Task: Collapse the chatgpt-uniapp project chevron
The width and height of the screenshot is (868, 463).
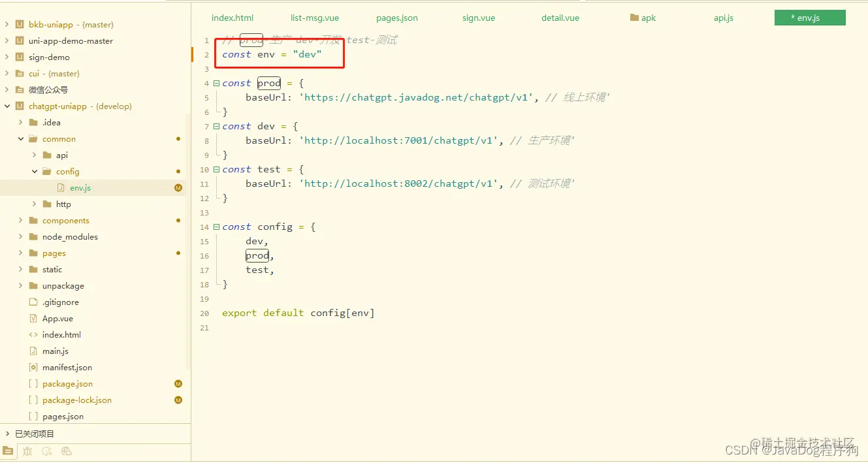Action: 7,106
